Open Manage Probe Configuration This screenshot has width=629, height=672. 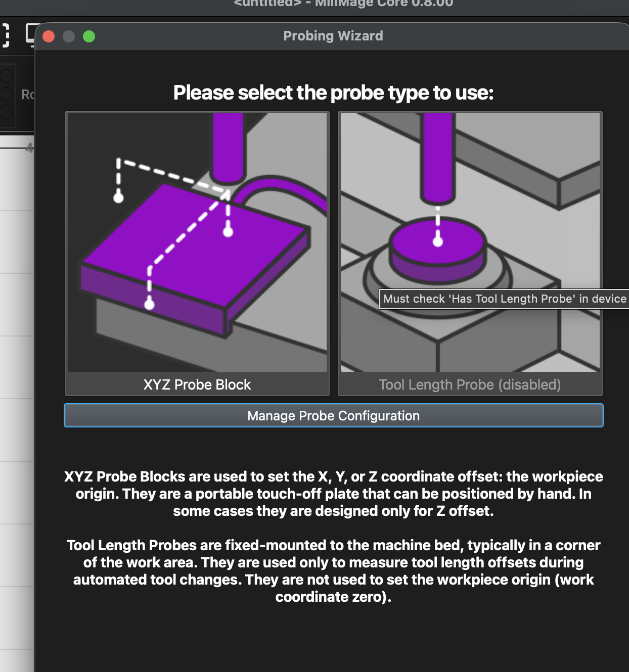[x=334, y=415]
